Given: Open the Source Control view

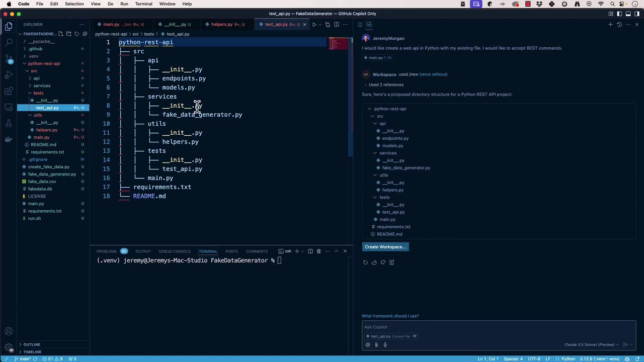Looking at the screenshot, I should tap(9, 59).
